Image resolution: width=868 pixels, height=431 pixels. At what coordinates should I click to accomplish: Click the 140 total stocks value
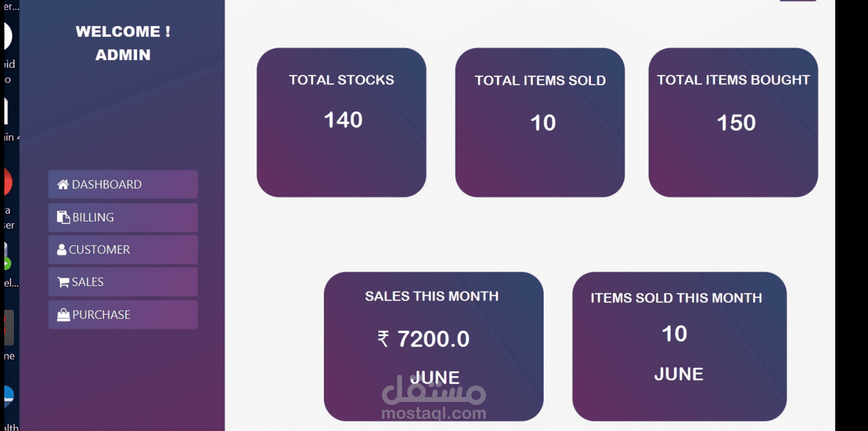[x=343, y=120]
